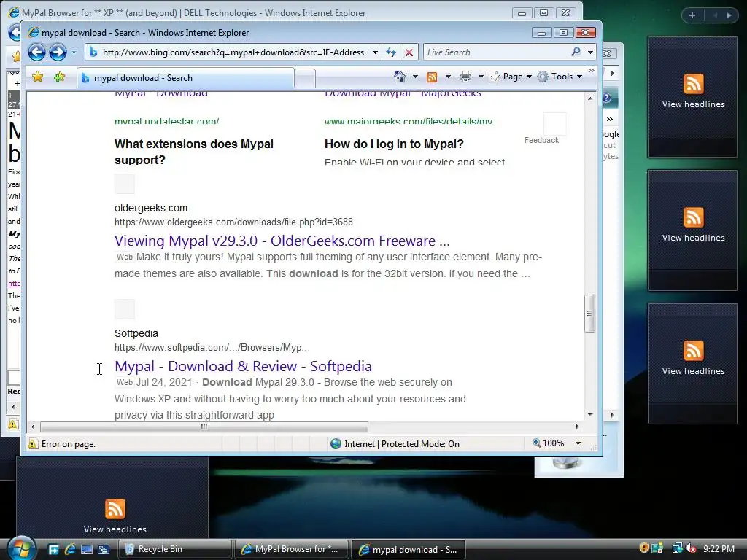
Task: Click the oldergeeks.com site favicon placeholder
Action: (x=124, y=184)
